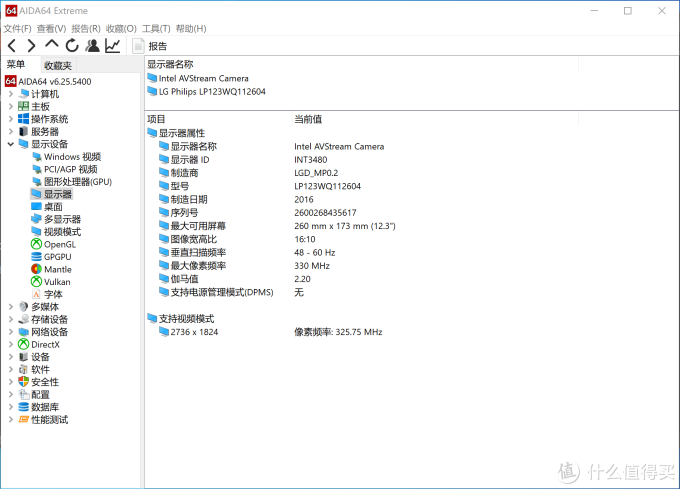Screen dimensions: 680x489
Task: Select the Windows 视频 tree item
Action: [x=66, y=157]
